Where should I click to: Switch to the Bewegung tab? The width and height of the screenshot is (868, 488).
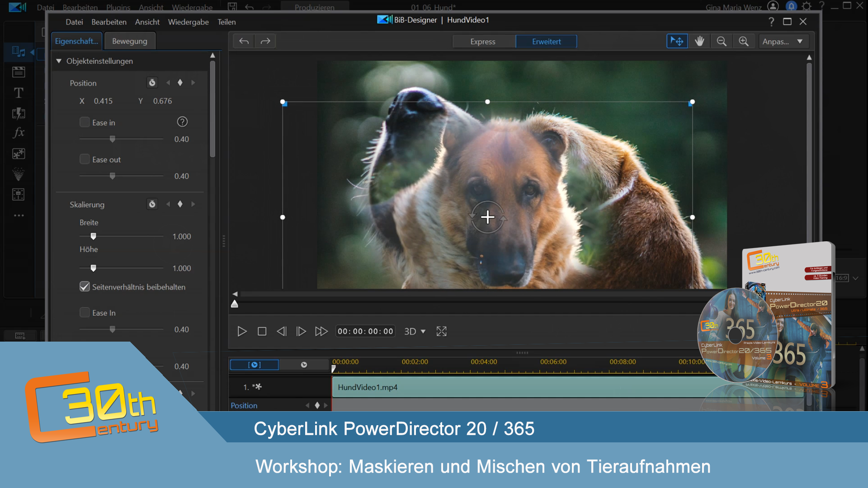tap(130, 41)
